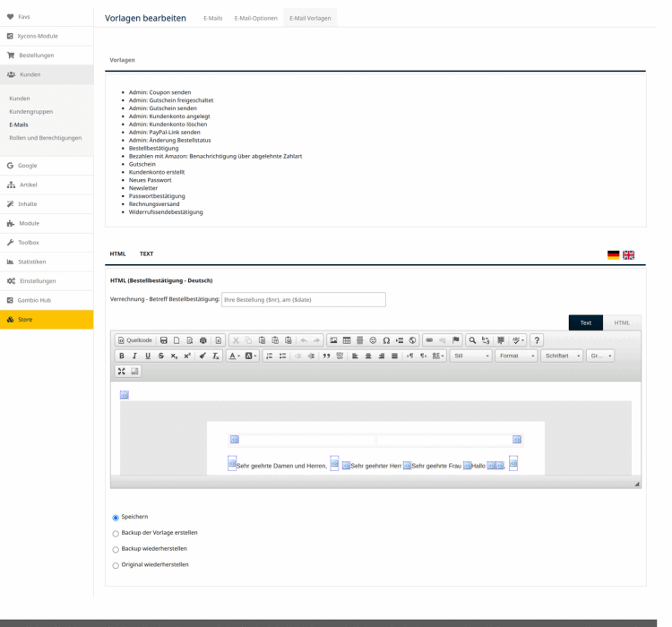
Task: Click the redo arrow icon
Action: (x=316, y=340)
